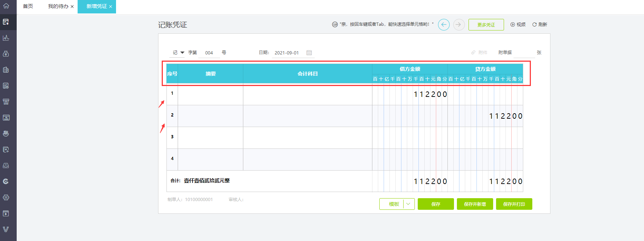Click the 更多凭证 button
This screenshot has width=644, height=241.
486,25
